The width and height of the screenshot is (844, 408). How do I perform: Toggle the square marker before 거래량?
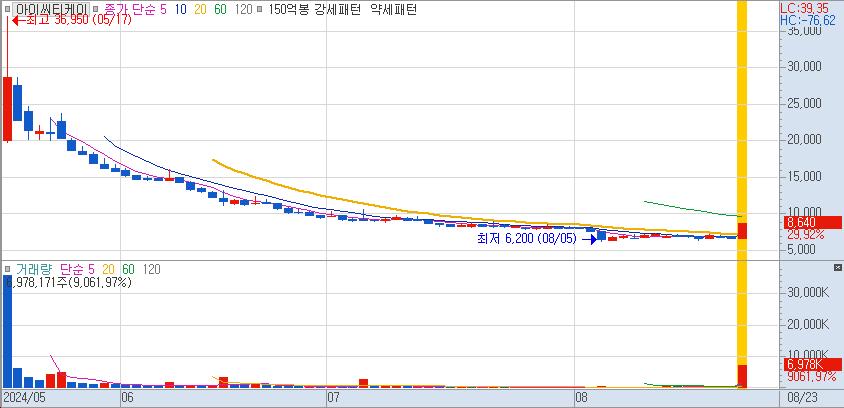point(8,269)
